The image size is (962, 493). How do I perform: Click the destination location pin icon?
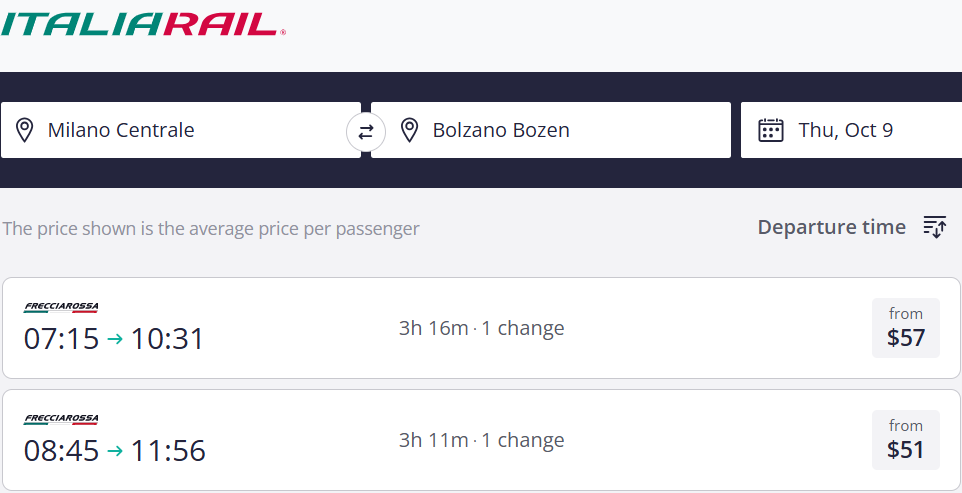click(409, 130)
